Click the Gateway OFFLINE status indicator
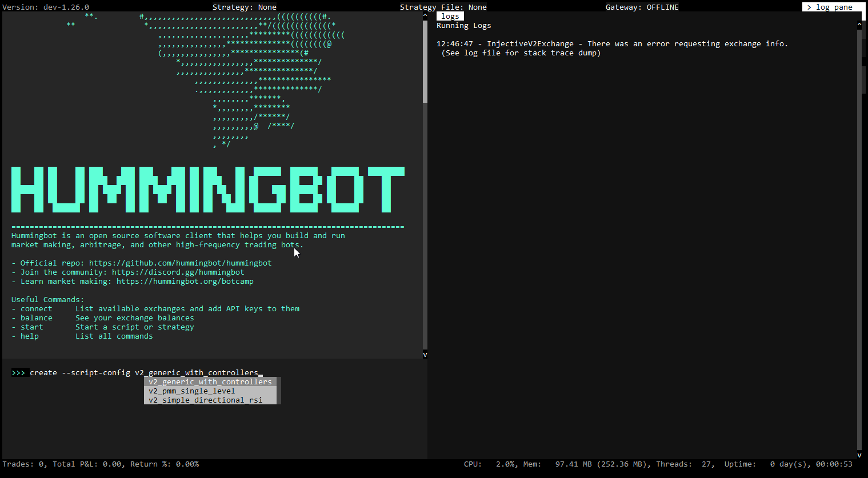The height and width of the screenshot is (478, 868). pos(642,7)
